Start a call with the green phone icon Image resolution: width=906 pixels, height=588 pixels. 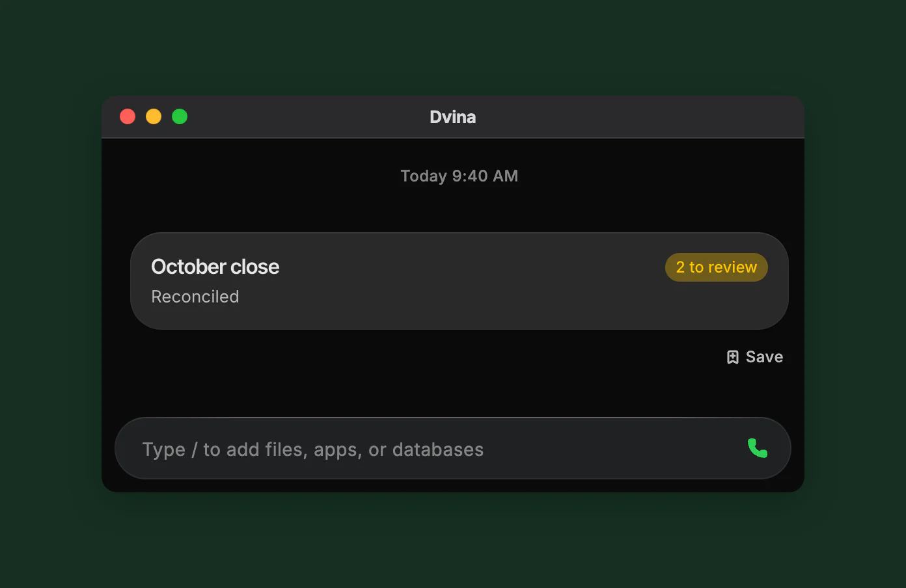758,448
